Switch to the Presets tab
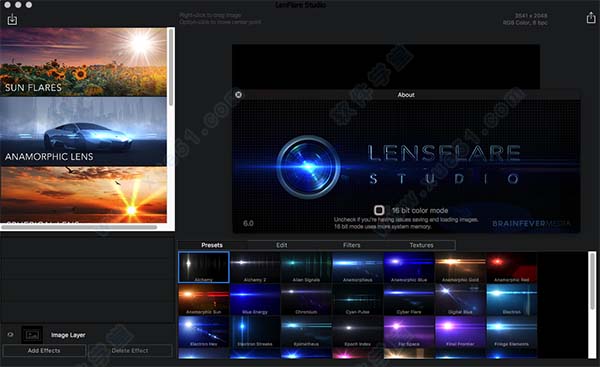This screenshot has height=367, width=600. 212,245
